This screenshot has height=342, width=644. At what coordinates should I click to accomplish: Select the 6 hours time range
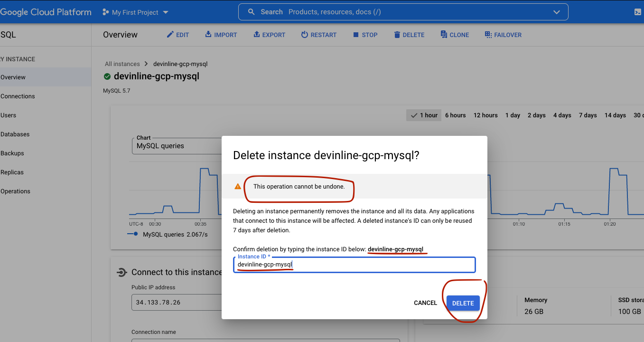tap(455, 115)
